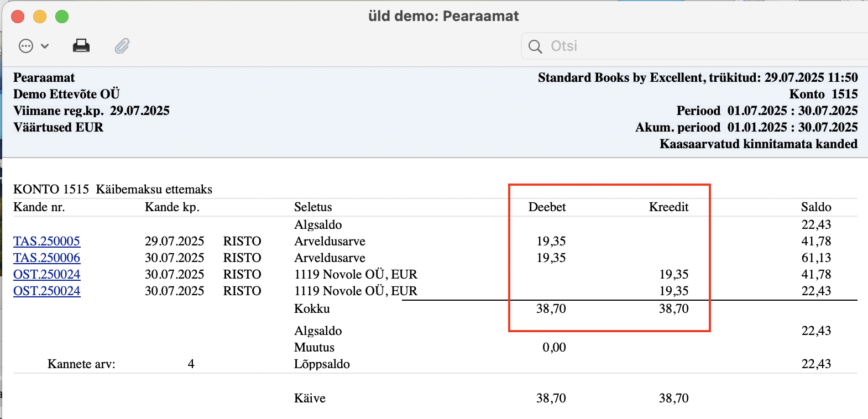868x419 pixels.
Task: Click the 'Muutus' label
Action: pyautogui.click(x=314, y=347)
